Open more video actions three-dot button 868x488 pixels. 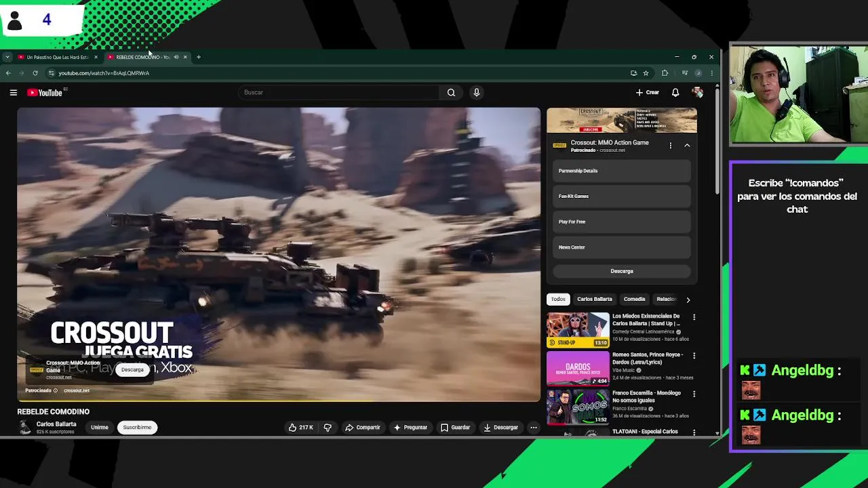534,428
